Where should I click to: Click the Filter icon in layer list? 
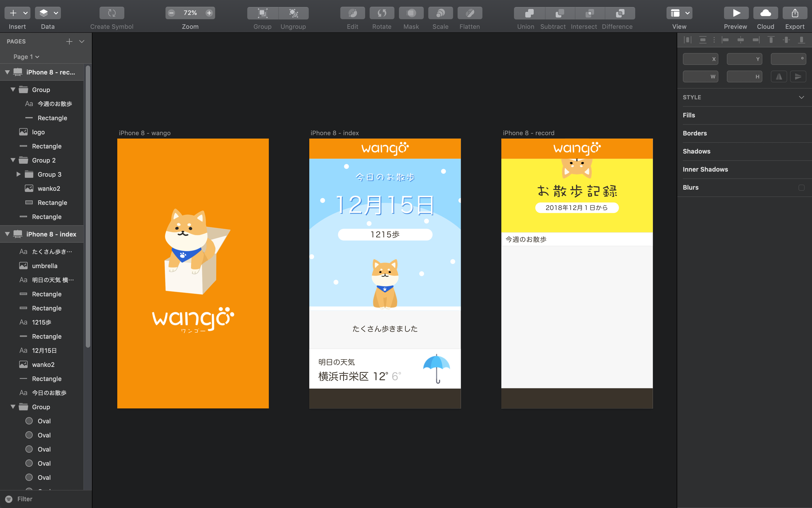(9, 499)
